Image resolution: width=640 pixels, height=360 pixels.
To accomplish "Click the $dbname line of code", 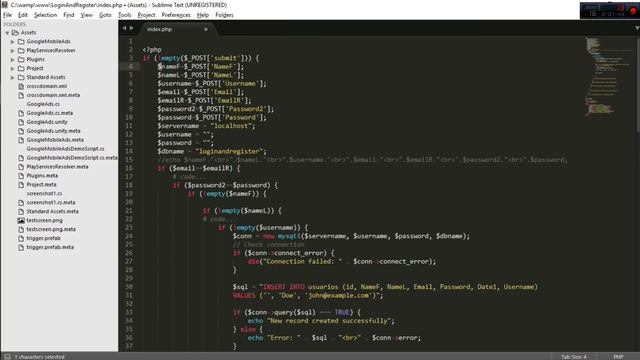I will tap(211, 151).
